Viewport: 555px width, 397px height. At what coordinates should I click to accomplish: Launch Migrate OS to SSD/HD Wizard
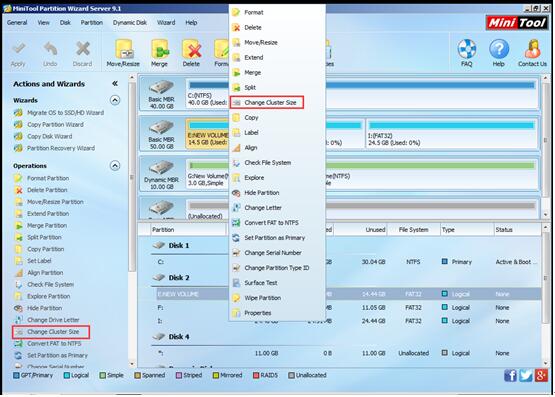[x=58, y=113]
